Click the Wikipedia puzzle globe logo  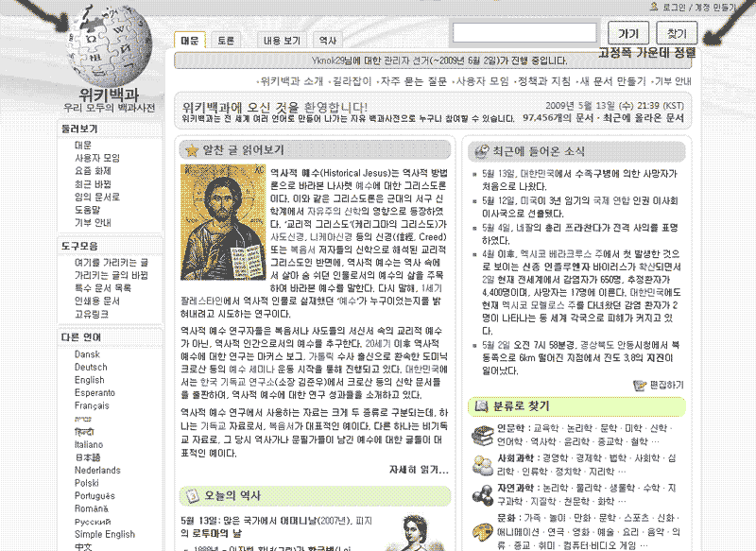(109, 46)
